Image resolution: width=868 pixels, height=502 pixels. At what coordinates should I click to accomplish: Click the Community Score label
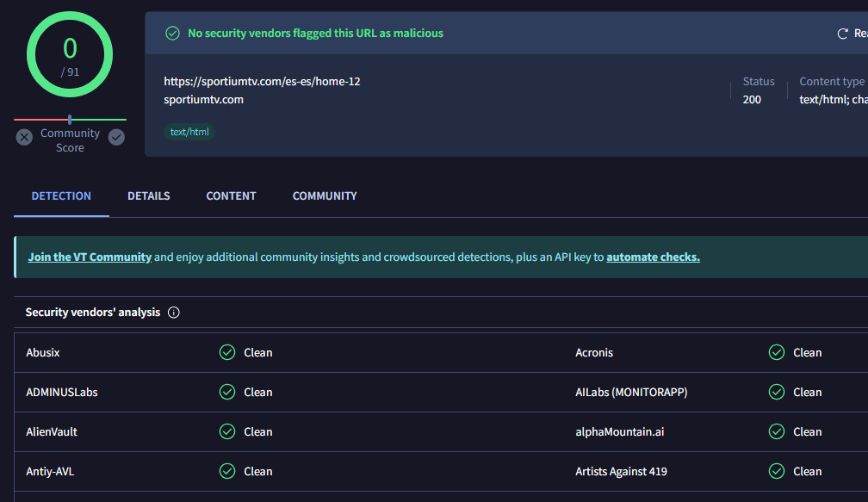(x=71, y=140)
